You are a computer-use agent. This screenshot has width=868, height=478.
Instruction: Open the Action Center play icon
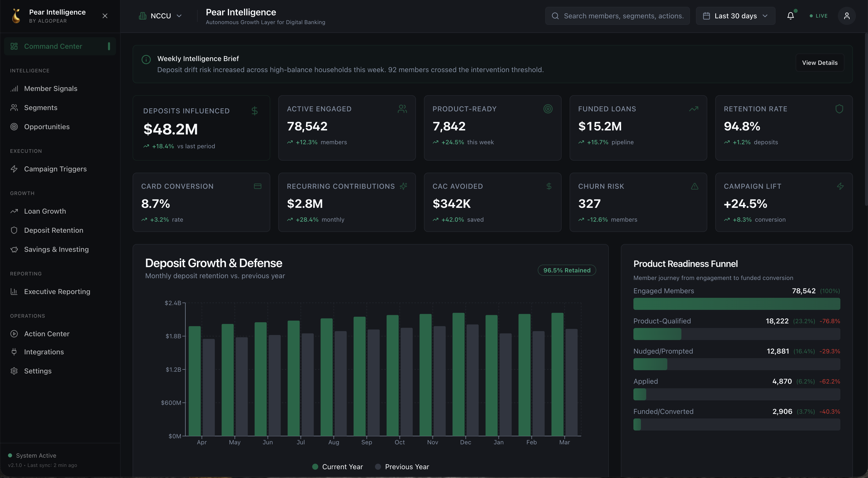pyautogui.click(x=14, y=333)
